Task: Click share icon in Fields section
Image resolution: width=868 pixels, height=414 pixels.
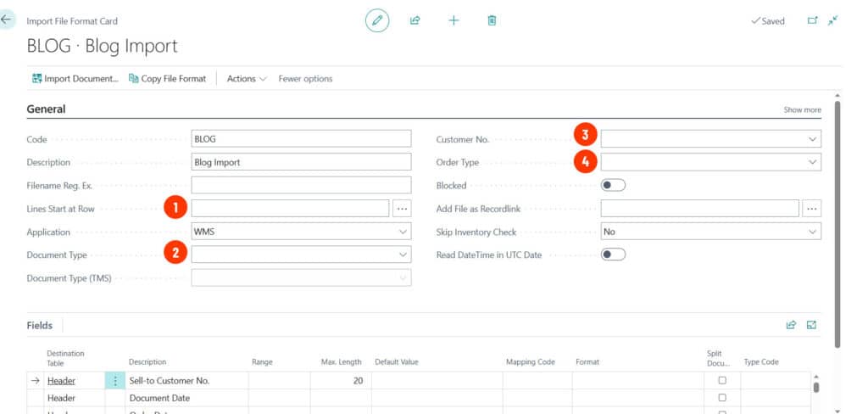Action: coord(791,325)
